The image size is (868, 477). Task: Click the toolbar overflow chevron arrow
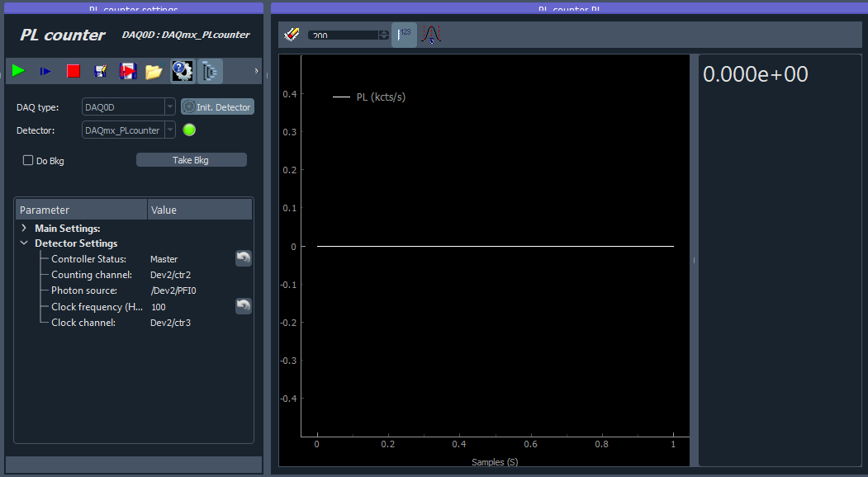tap(256, 72)
